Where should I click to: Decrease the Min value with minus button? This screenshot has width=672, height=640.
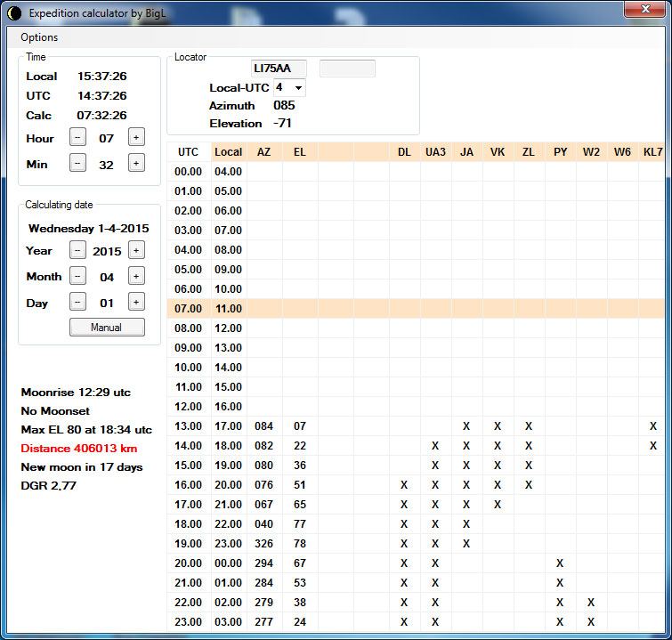[77, 163]
